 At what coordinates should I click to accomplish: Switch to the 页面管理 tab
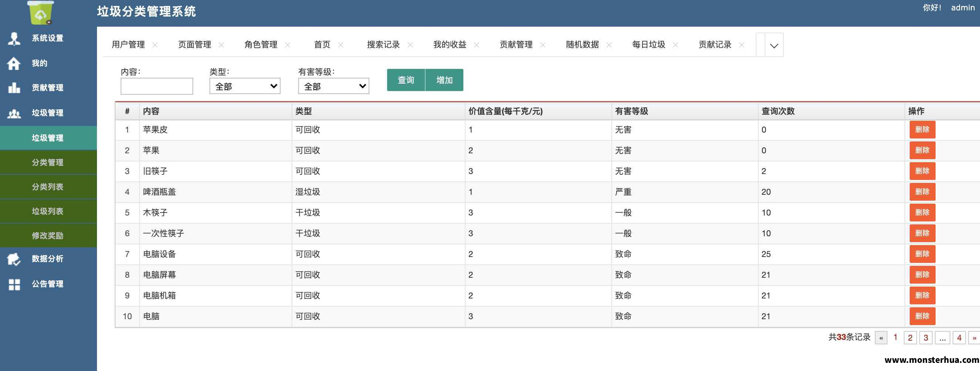coord(195,45)
